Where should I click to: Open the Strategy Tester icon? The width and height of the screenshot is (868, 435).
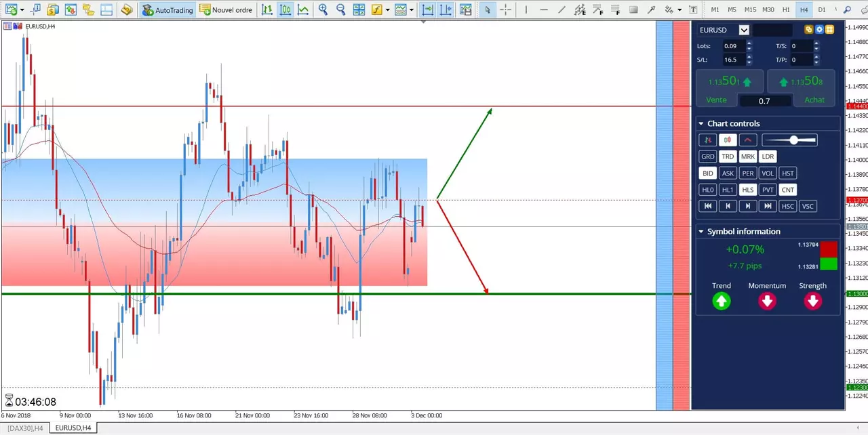pos(127,9)
